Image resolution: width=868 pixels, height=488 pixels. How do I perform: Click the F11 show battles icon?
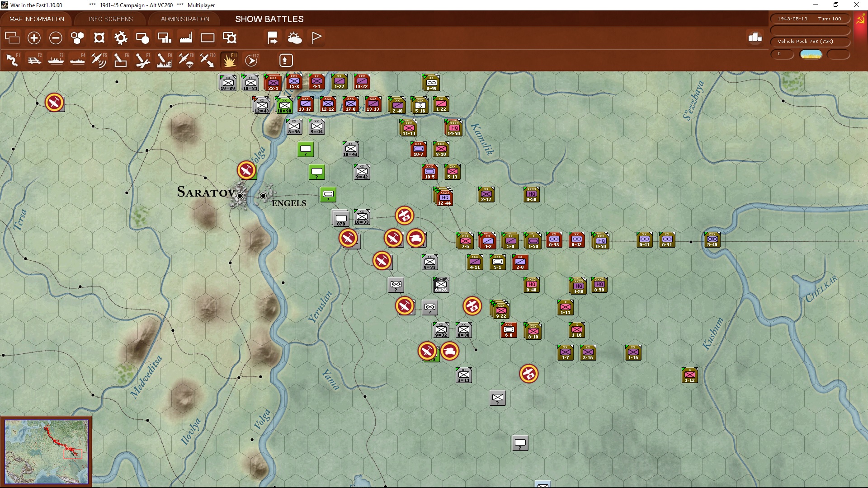point(229,60)
